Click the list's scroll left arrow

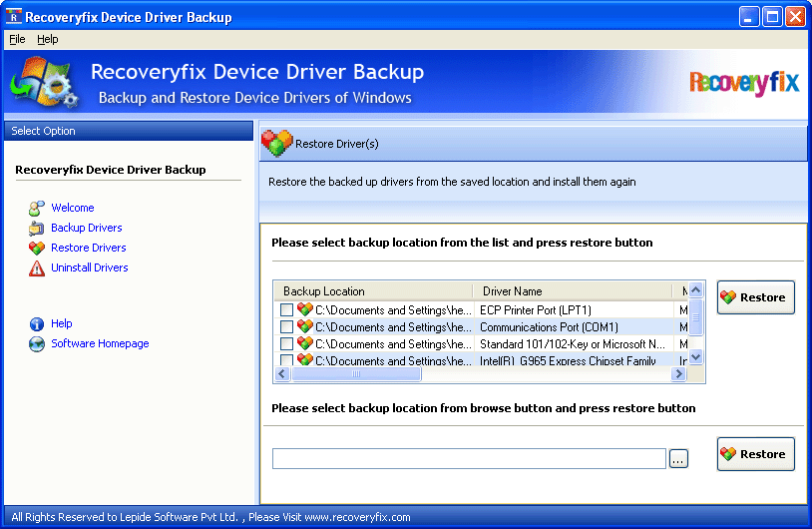pyautogui.click(x=282, y=373)
